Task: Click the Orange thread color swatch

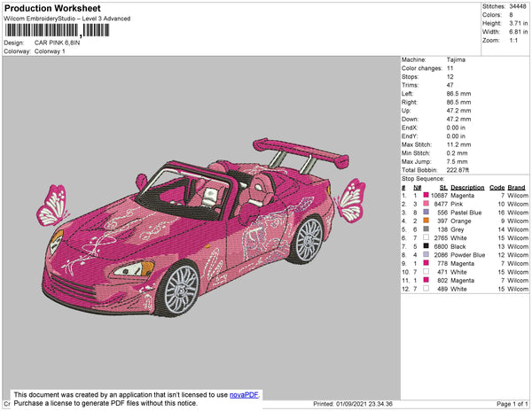Action: pyautogui.click(x=426, y=221)
